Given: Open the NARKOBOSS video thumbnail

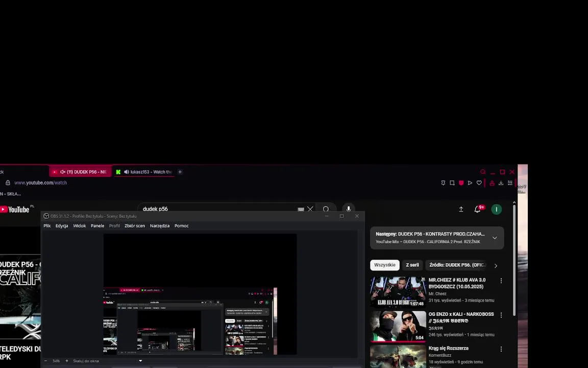Looking at the screenshot, I should tap(398, 326).
